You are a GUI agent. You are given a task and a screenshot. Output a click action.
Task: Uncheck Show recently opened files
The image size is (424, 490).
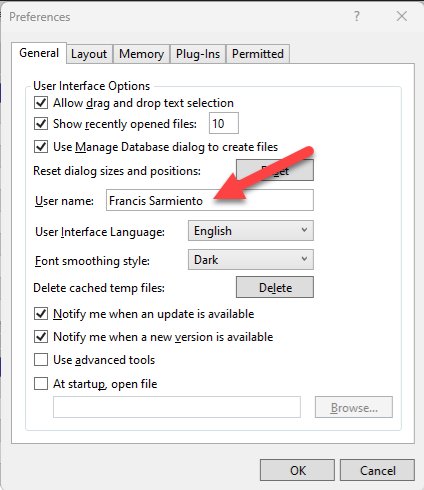pos(41,124)
